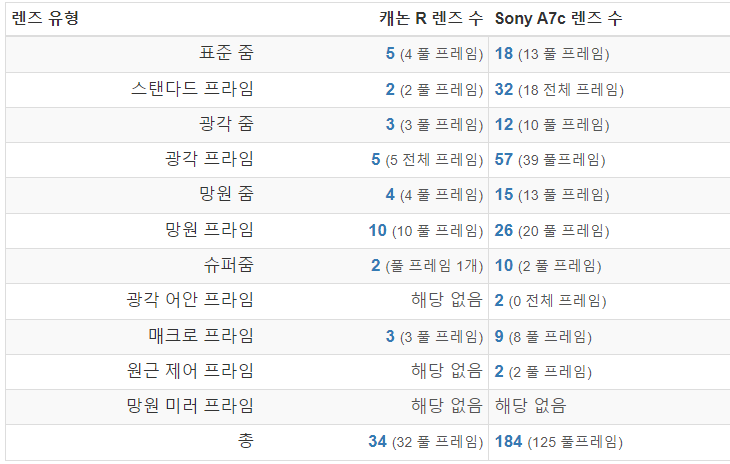Select the '원근 제어 프라임' row label
Screen dimensions: 730x464
click(x=190, y=370)
